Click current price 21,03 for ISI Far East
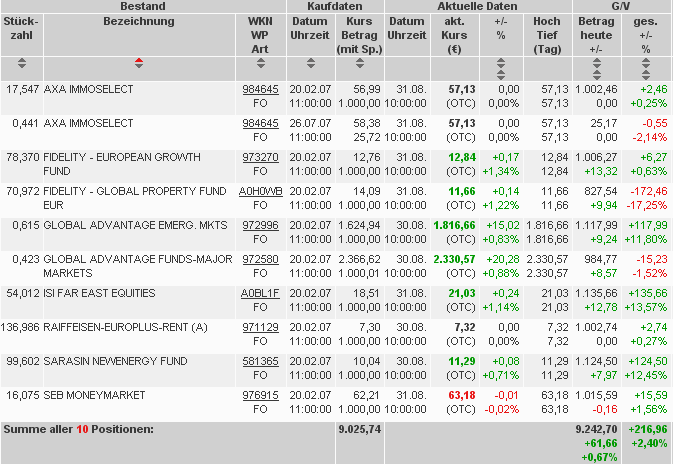Image resolution: width=673 pixels, height=464 pixels. tap(462, 293)
